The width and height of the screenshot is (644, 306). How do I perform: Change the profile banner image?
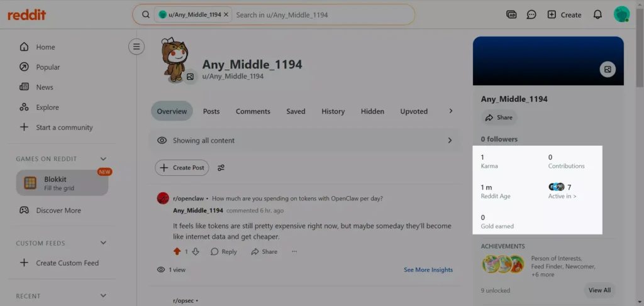pos(608,69)
